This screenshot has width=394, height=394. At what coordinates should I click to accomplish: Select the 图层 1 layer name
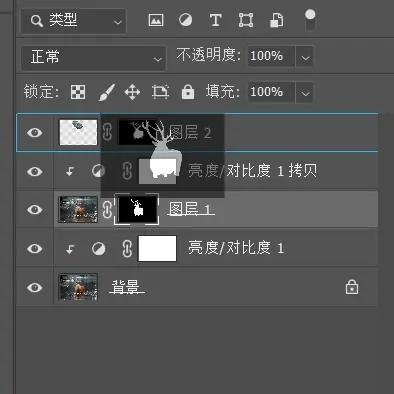(191, 210)
